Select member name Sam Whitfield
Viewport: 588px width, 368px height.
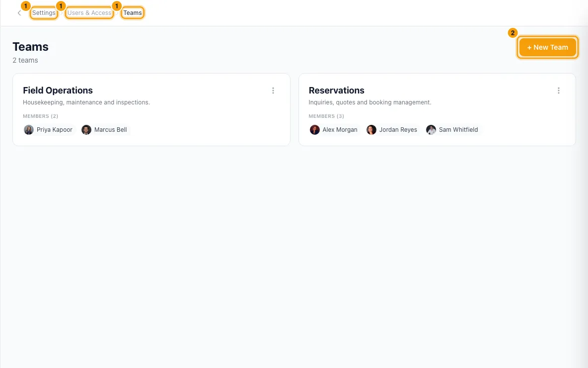458,130
